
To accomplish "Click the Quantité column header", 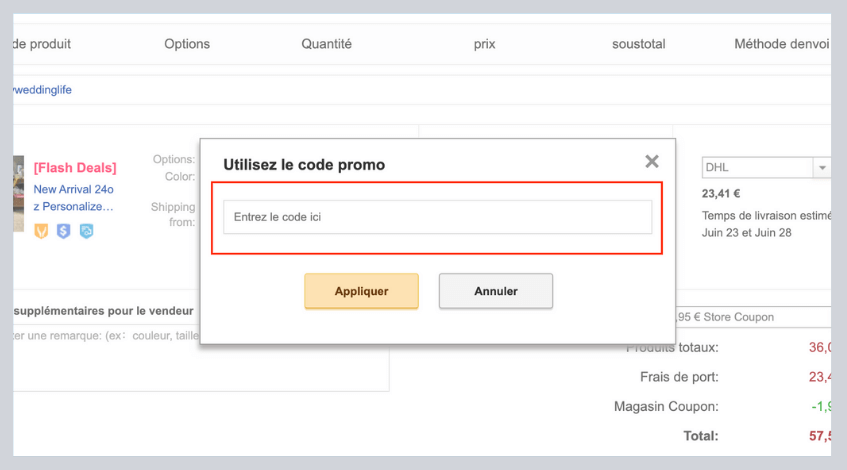I will 326,44.
